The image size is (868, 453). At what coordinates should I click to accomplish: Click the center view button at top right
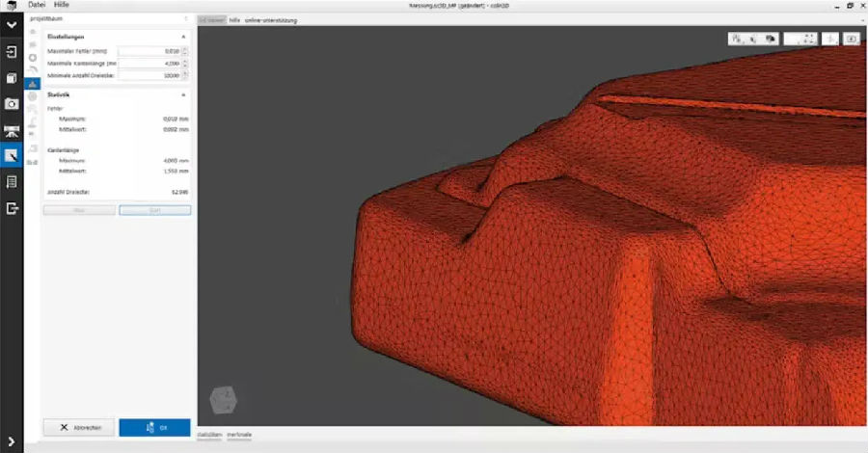click(829, 39)
